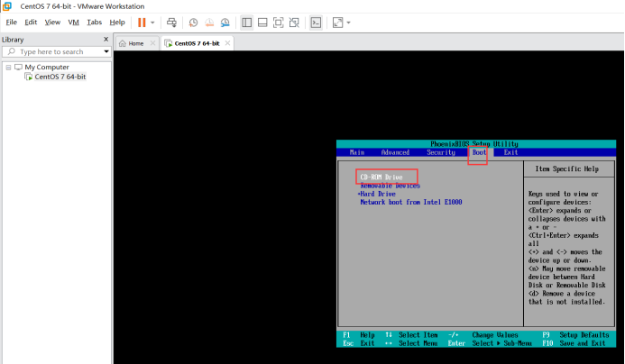625x364 pixels.
Task: Open the VM menu
Action: tap(74, 22)
